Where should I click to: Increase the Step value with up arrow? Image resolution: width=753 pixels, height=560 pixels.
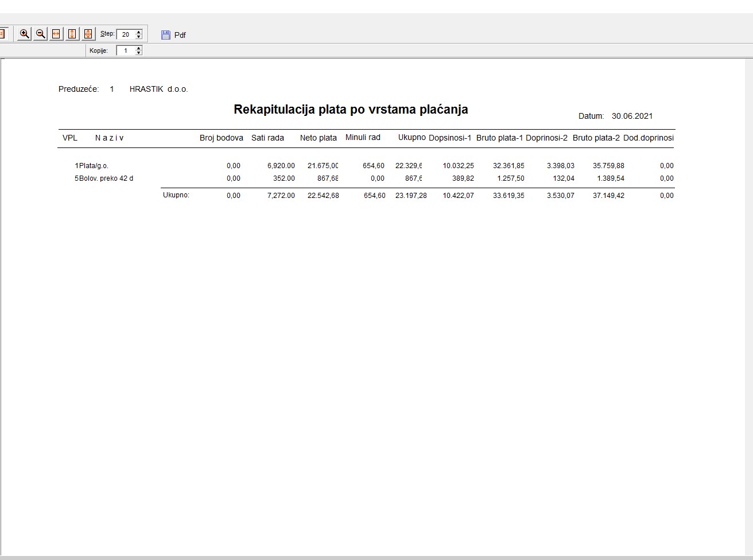point(139,32)
